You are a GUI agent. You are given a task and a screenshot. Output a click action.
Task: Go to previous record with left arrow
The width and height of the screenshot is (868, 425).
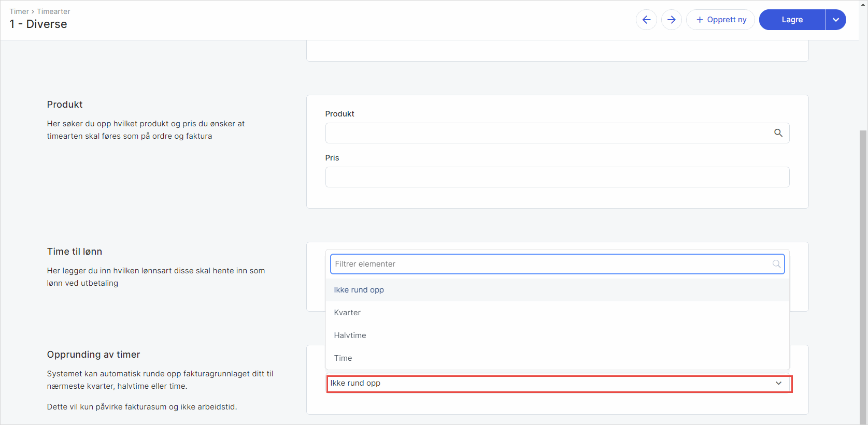(646, 20)
